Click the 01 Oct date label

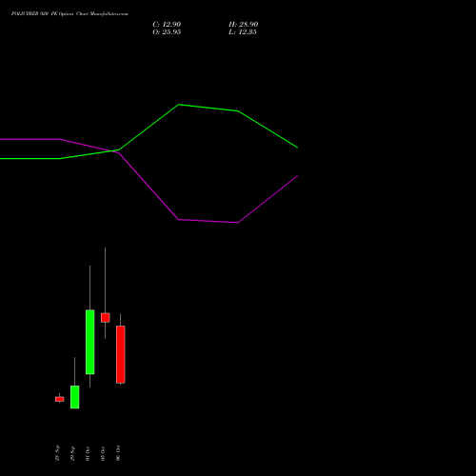(x=88, y=453)
